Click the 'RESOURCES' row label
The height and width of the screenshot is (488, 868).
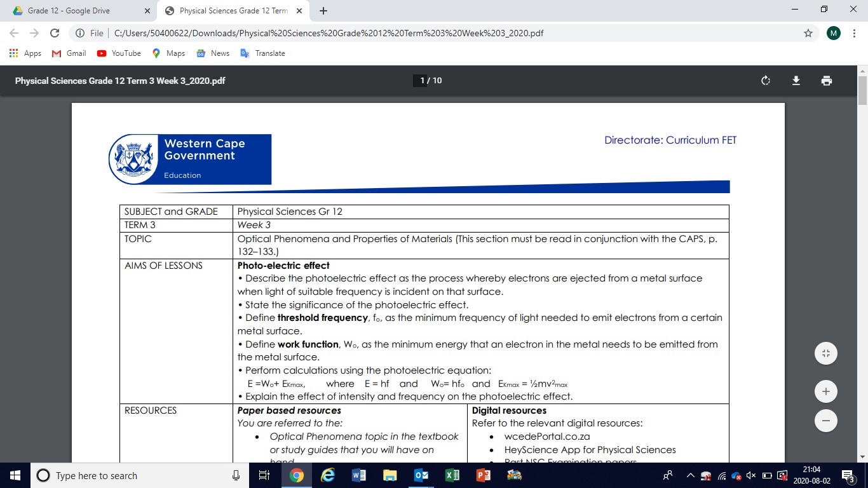[x=151, y=410]
